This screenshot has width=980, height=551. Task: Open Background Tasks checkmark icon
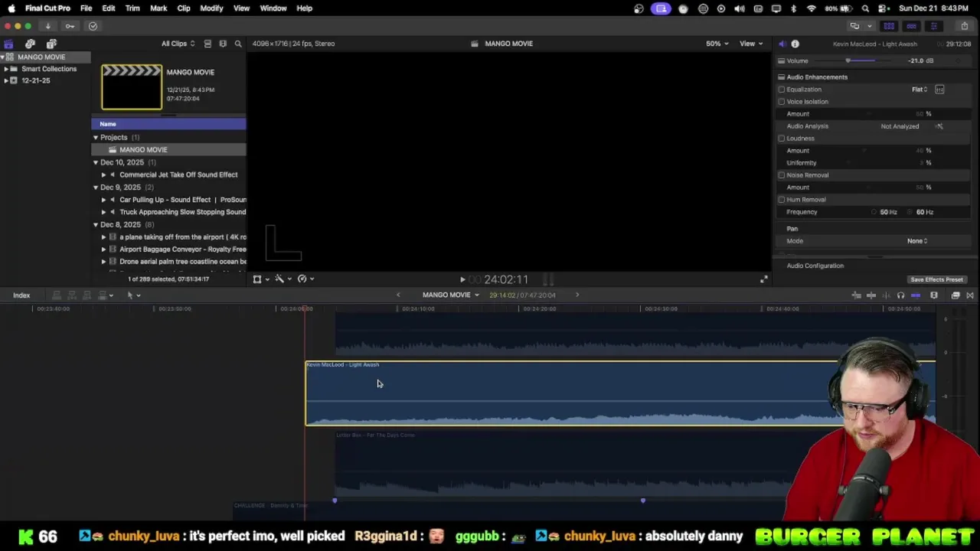tap(93, 26)
